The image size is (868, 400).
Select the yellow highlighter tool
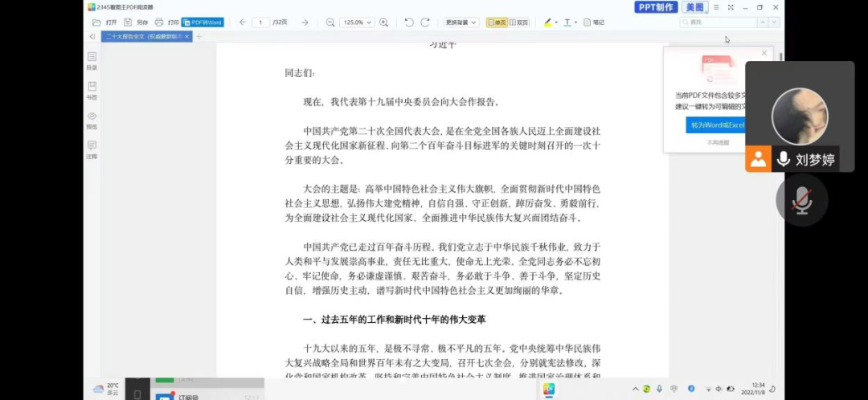[548, 22]
